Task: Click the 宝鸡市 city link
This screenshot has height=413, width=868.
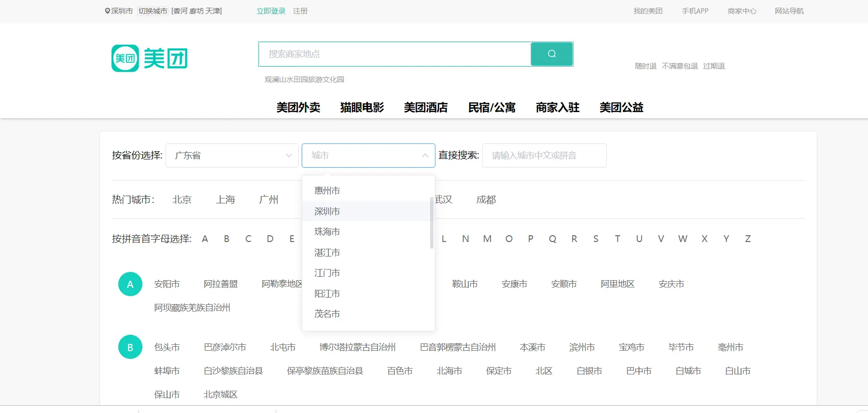Action: tap(631, 347)
